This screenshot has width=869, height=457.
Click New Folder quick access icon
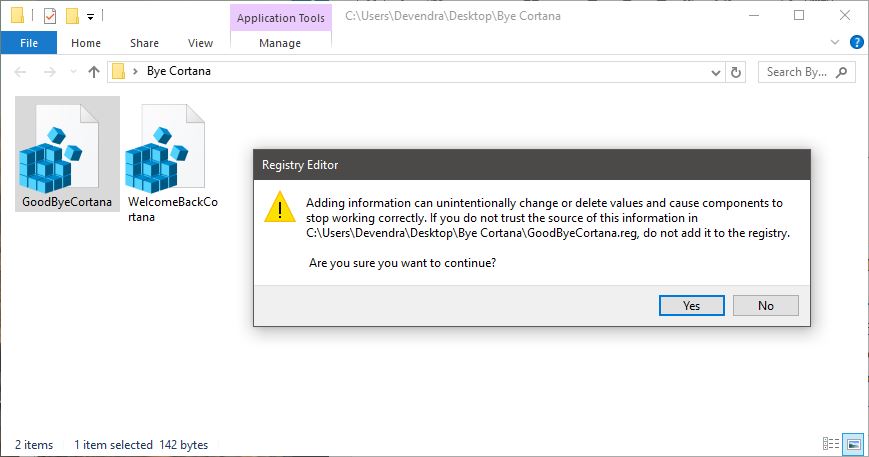[x=72, y=16]
